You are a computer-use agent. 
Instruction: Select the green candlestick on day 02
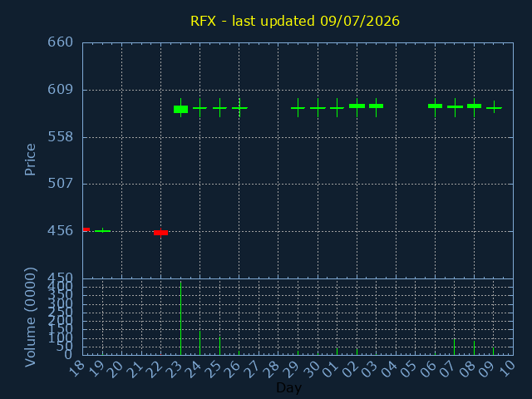[x=357, y=107]
